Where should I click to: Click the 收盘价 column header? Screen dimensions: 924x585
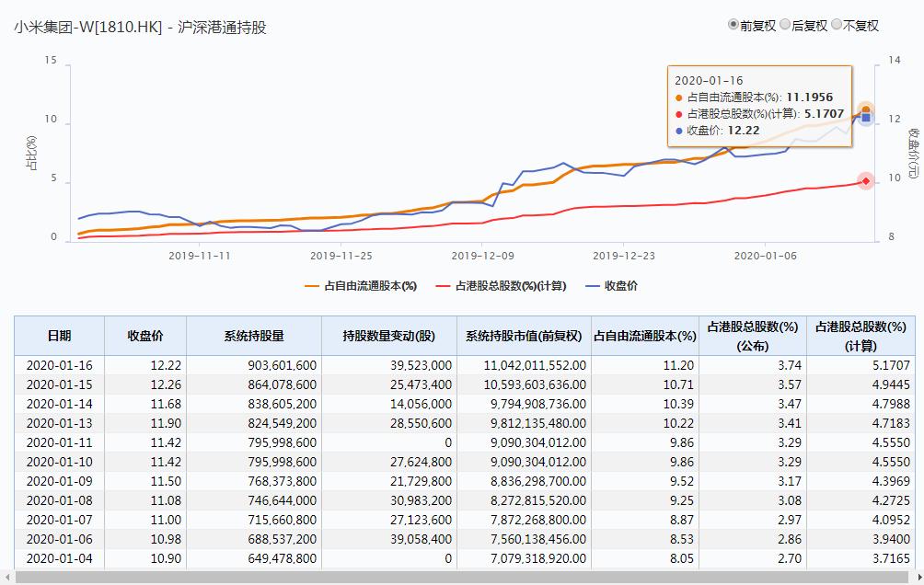click(145, 336)
